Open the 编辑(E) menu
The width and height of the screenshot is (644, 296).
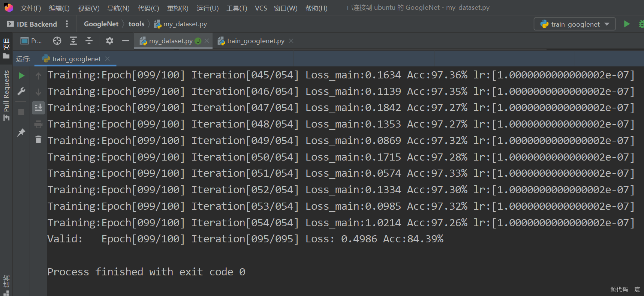[59, 8]
